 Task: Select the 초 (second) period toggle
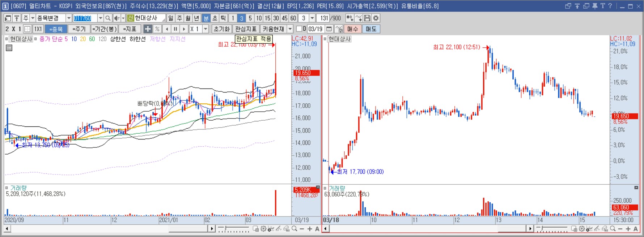pos(215,18)
